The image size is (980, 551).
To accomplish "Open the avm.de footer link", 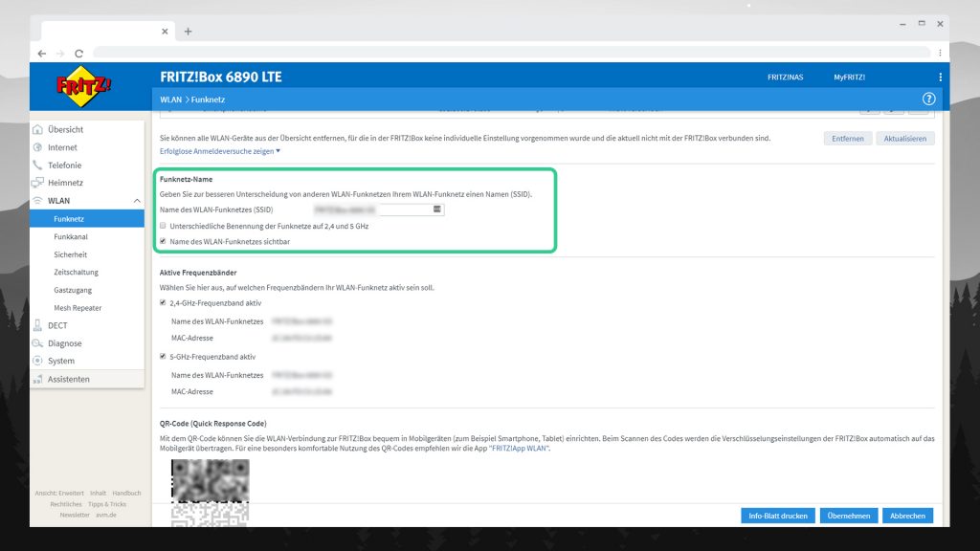I will (x=105, y=515).
